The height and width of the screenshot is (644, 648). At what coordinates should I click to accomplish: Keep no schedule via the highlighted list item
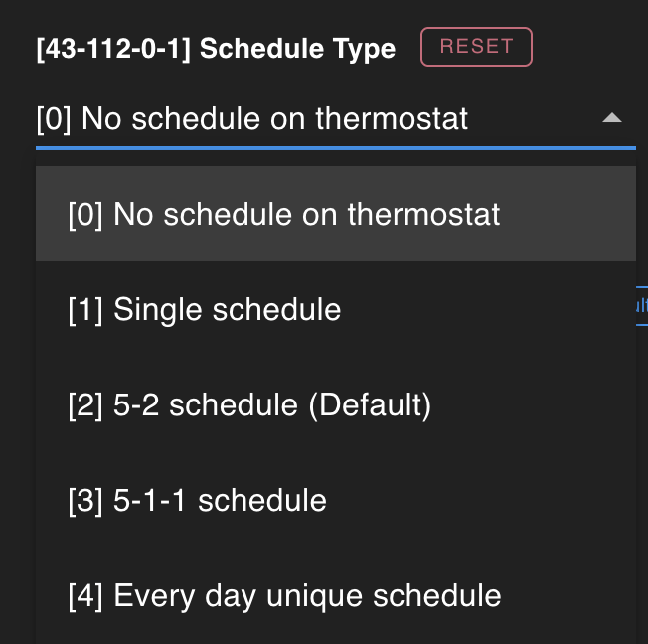[284, 214]
